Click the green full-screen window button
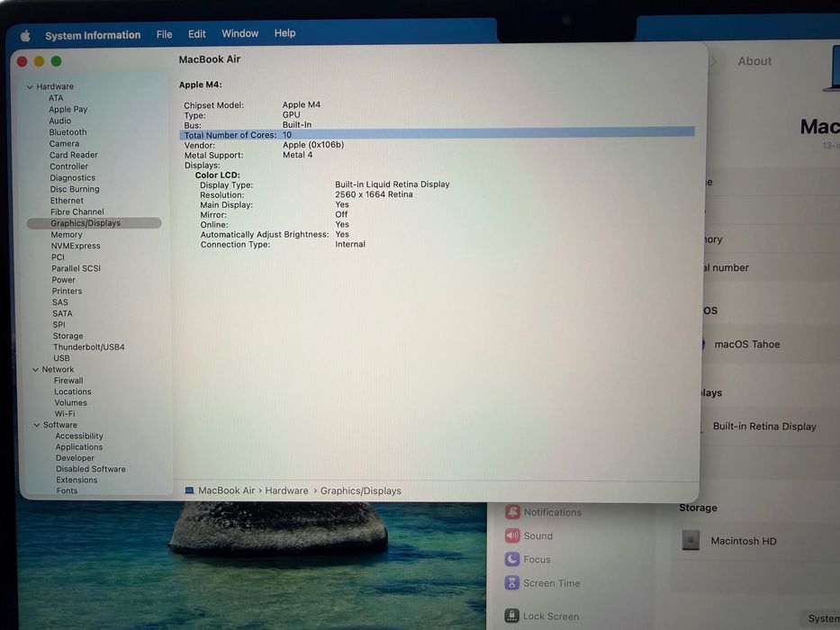840x630 pixels. pyautogui.click(x=56, y=61)
